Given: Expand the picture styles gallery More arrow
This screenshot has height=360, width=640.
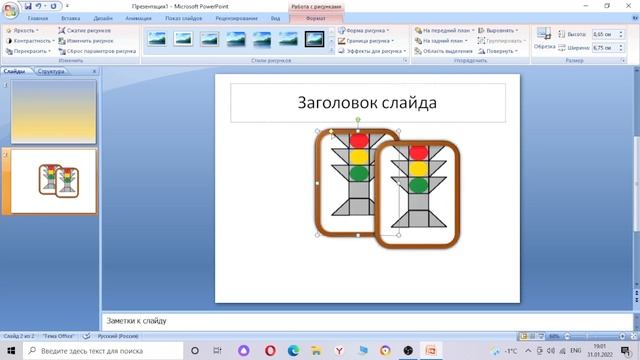Looking at the screenshot, I should coord(331,51).
